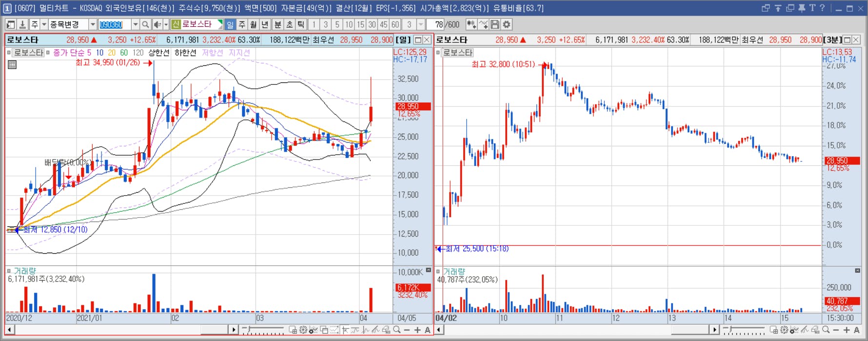868x341 pixels.
Task: Open the speaker icon dropdown arrow
Action: (166, 24)
